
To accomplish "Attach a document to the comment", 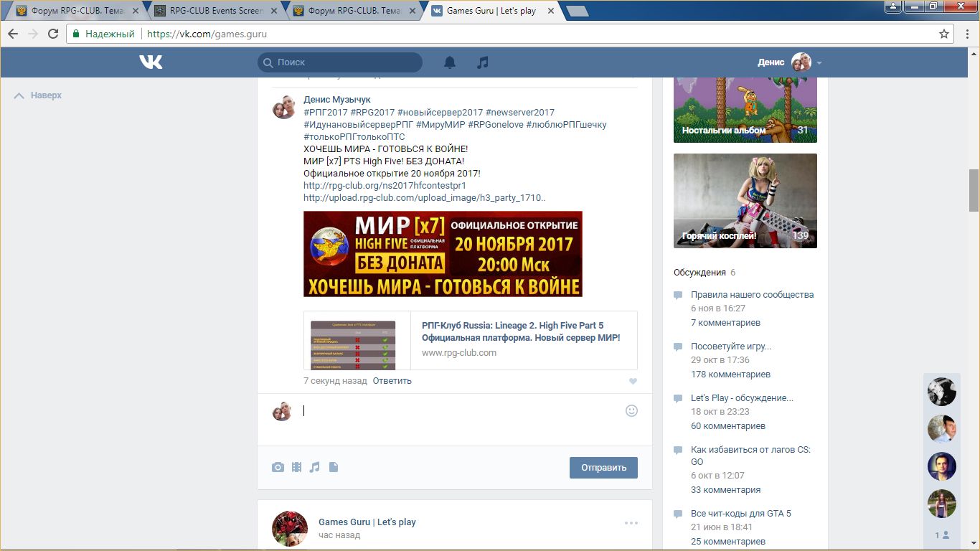I will click(333, 467).
